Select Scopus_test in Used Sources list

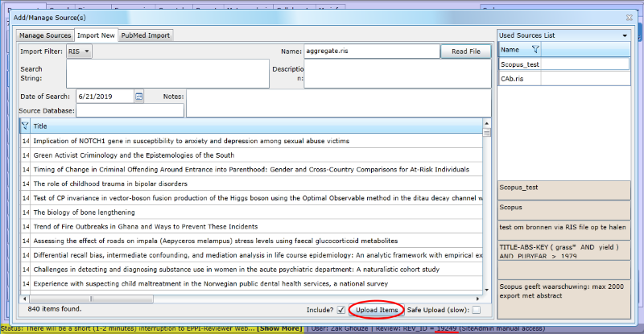coord(564,64)
